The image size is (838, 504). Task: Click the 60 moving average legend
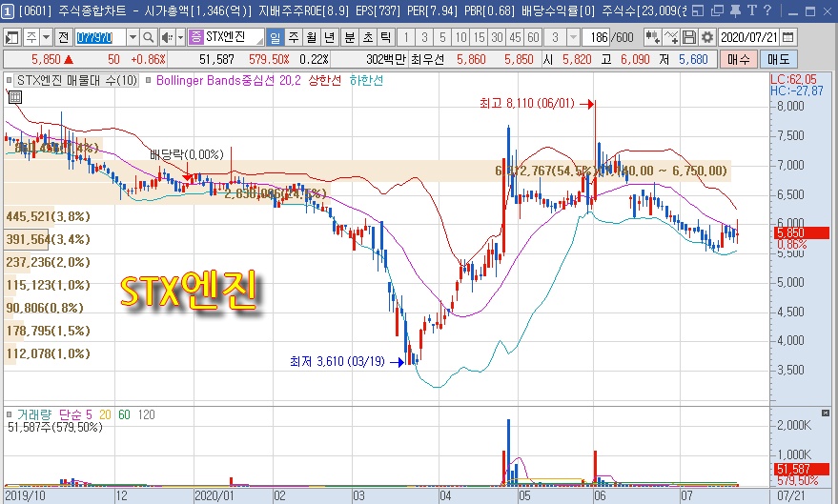point(124,414)
